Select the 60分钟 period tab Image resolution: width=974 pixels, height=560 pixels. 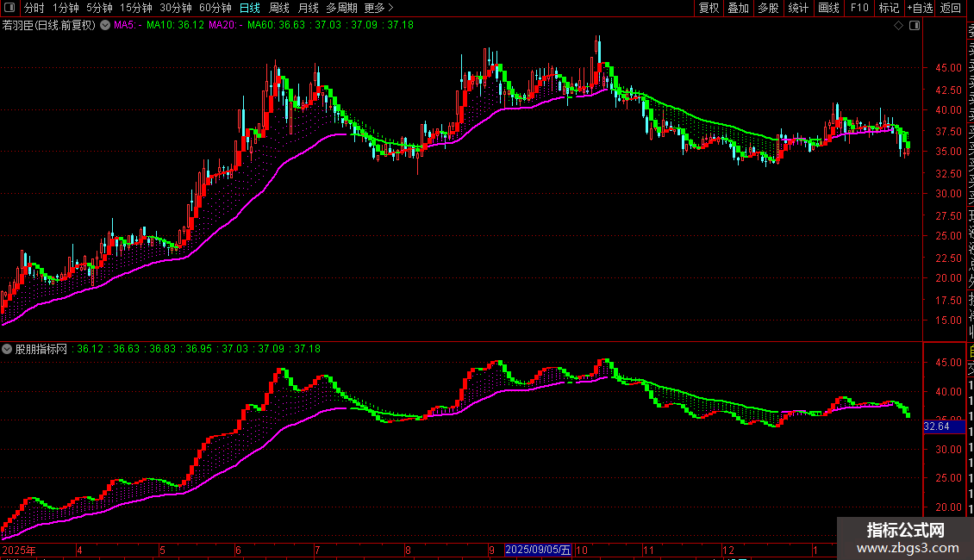coord(215,8)
